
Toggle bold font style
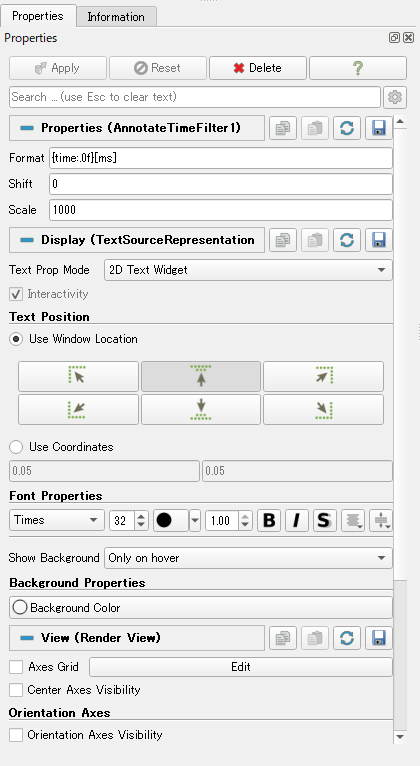pyautogui.click(x=269, y=520)
